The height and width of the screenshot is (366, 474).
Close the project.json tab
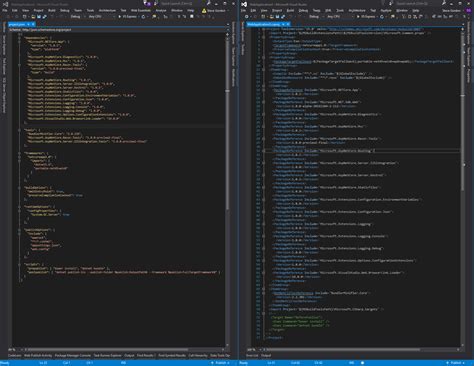coord(33,24)
